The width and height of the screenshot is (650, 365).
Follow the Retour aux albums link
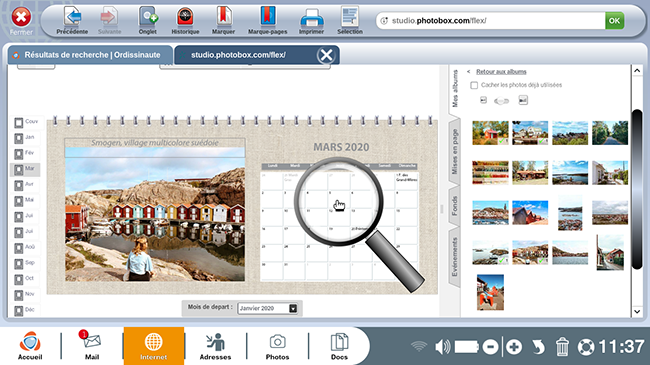[501, 72]
